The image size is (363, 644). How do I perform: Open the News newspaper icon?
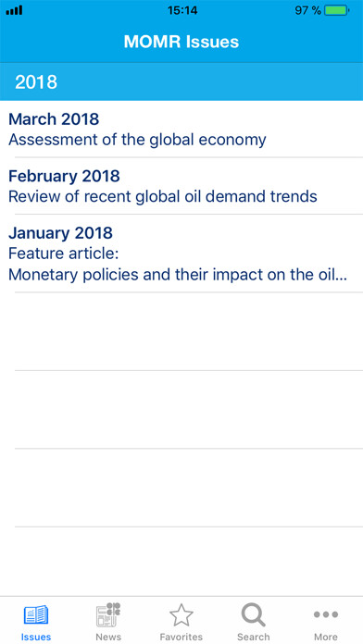108,614
